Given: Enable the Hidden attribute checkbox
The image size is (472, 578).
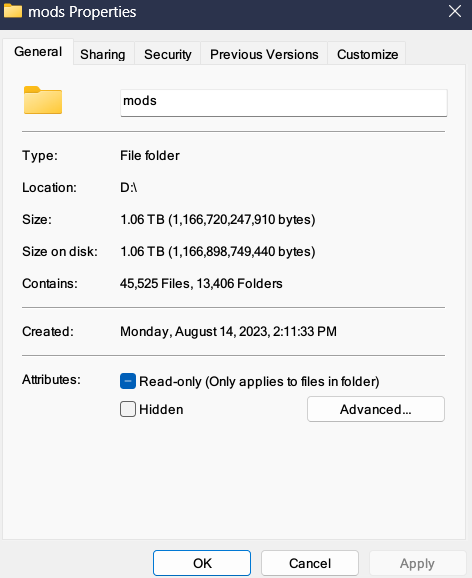Looking at the screenshot, I should tap(128, 409).
